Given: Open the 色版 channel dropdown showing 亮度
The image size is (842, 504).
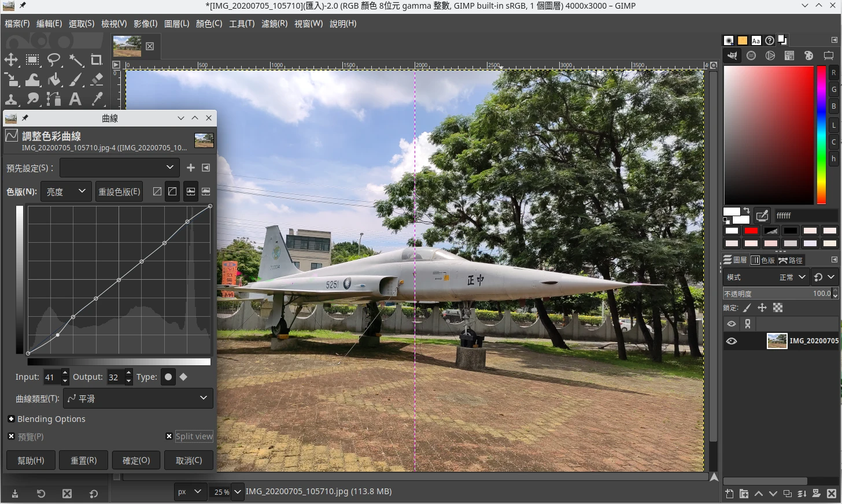Looking at the screenshot, I should 66,191.
